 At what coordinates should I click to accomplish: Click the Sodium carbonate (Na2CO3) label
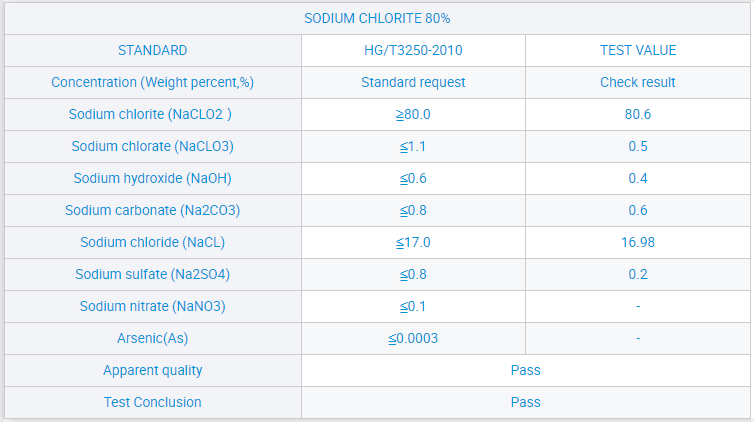pyautogui.click(x=152, y=210)
